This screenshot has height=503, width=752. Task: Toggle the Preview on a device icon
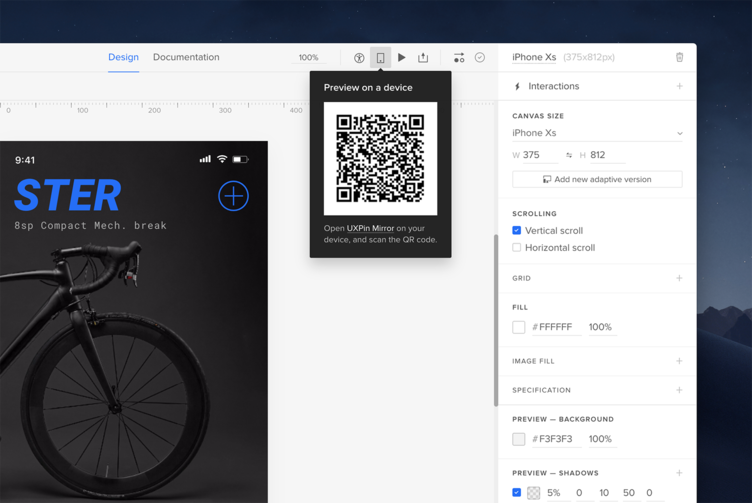tap(380, 58)
